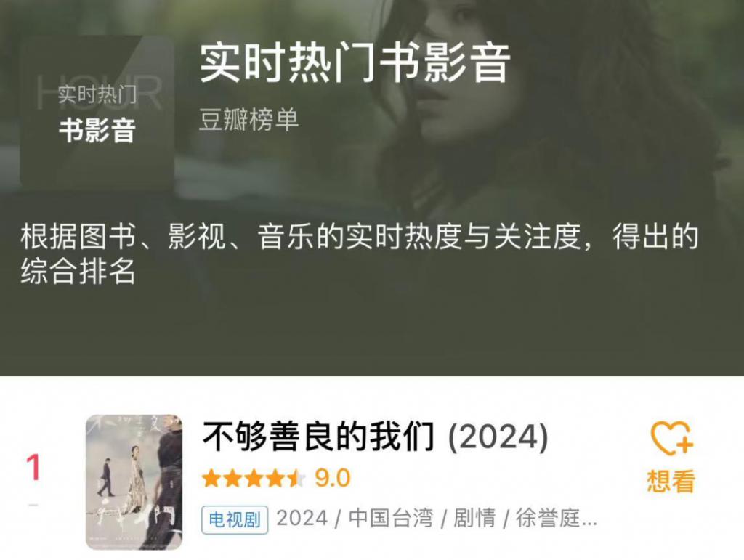Open the 不够善良的我们 poster thumbnail
The height and width of the screenshot is (560, 744).
tap(134, 482)
